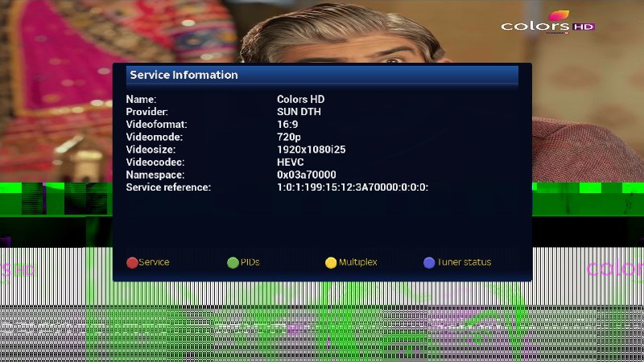
Task: Select the 'SUN DTH' provider value
Action: 299,112
